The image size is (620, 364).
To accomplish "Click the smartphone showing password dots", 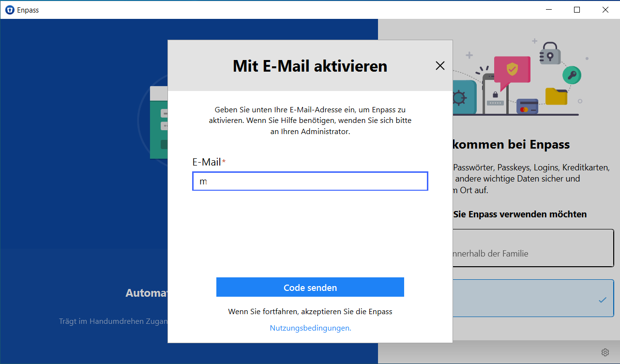I will point(496,103).
